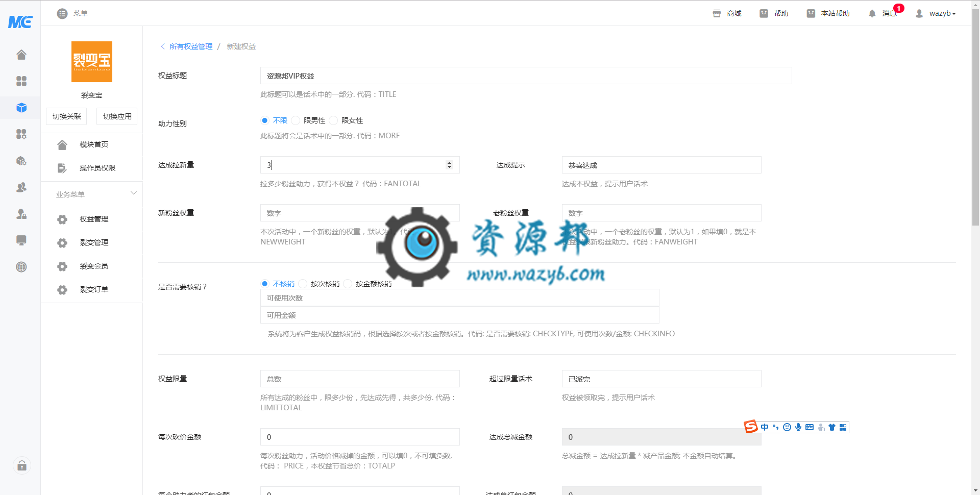The height and width of the screenshot is (495, 980).
Task: Choose 按次核销 radio button
Action: 303,284
